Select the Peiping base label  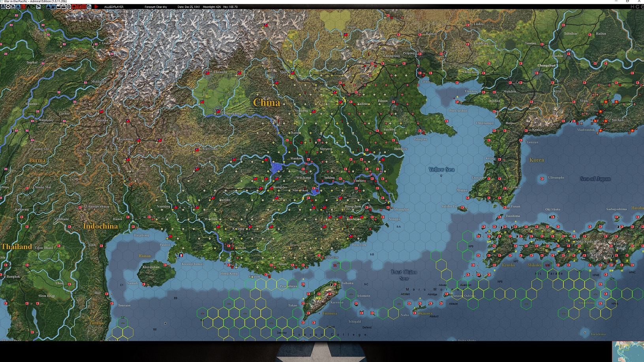click(409, 53)
